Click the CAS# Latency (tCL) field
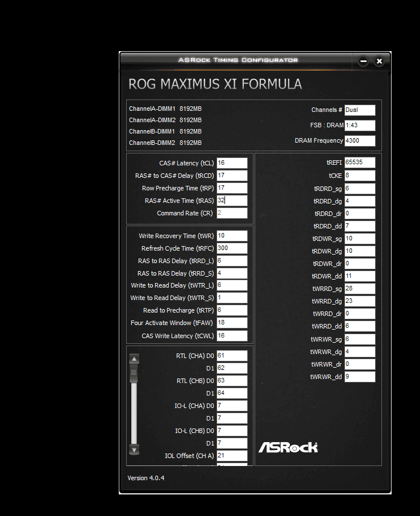The width and height of the screenshot is (420, 516). (232, 163)
